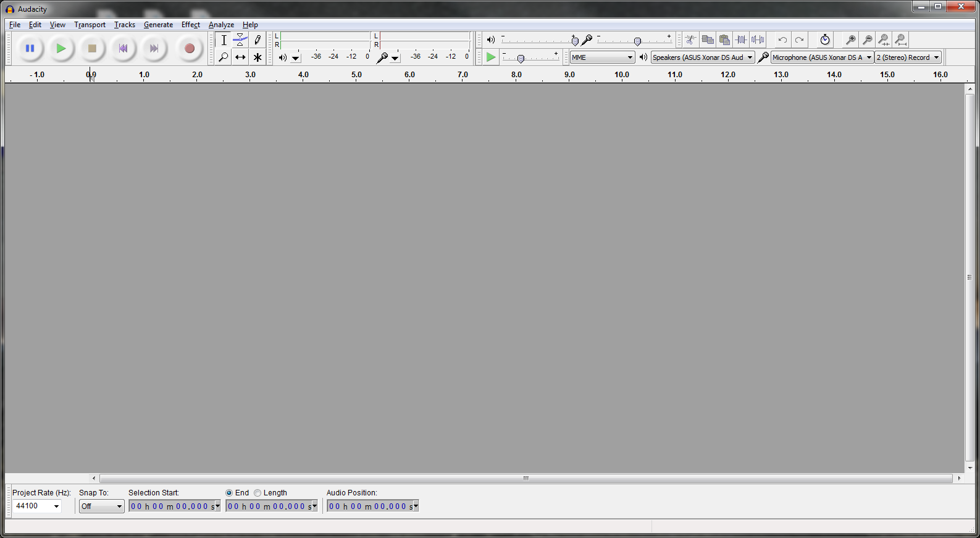Screen dimensions: 980x538
Task: Open the Tracks menu
Action: click(x=125, y=25)
